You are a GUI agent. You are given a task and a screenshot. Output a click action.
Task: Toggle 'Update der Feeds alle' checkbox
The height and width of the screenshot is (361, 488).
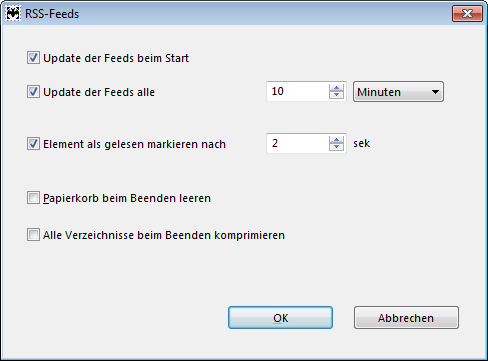tap(33, 92)
